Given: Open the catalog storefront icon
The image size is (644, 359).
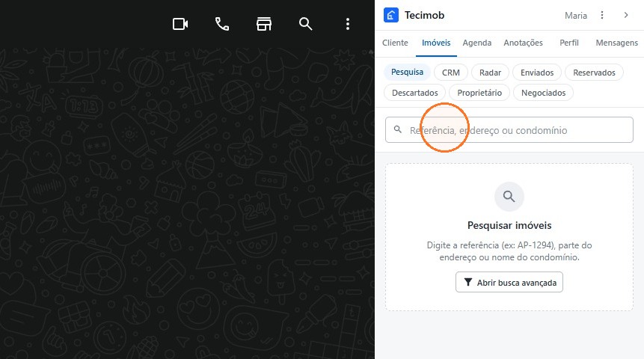Looking at the screenshot, I should [x=264, y=24].
